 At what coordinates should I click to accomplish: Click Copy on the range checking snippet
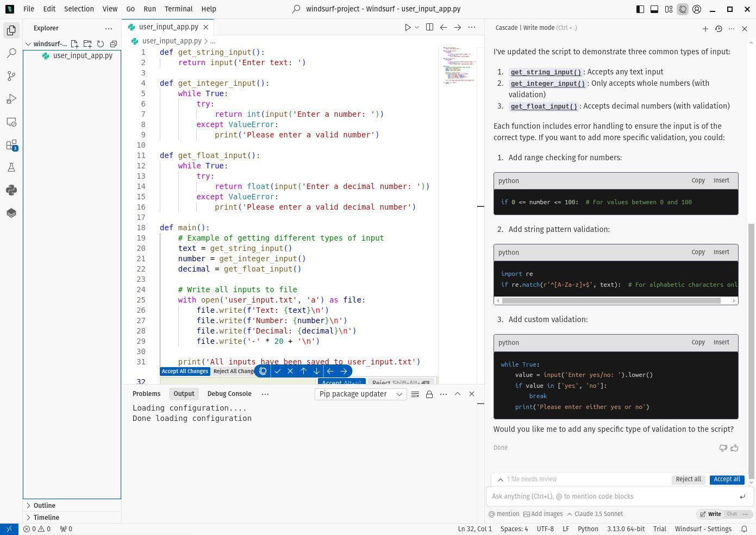pos(698,180)
